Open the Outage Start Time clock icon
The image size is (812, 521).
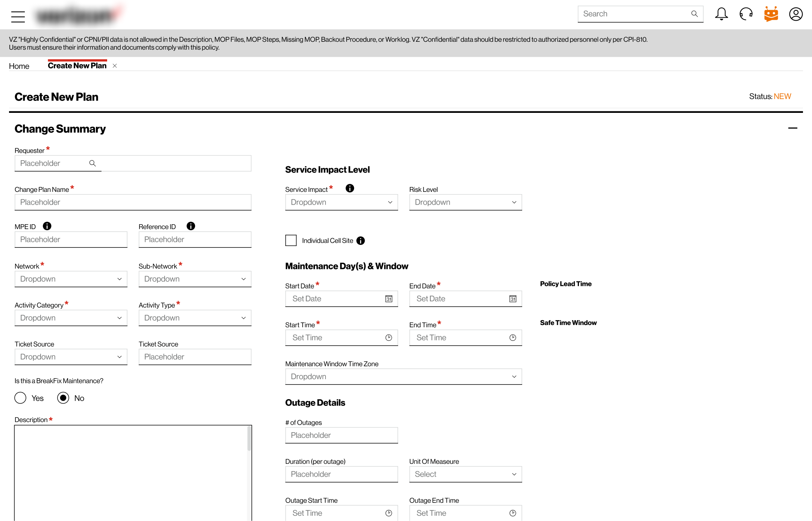(389, 513)
